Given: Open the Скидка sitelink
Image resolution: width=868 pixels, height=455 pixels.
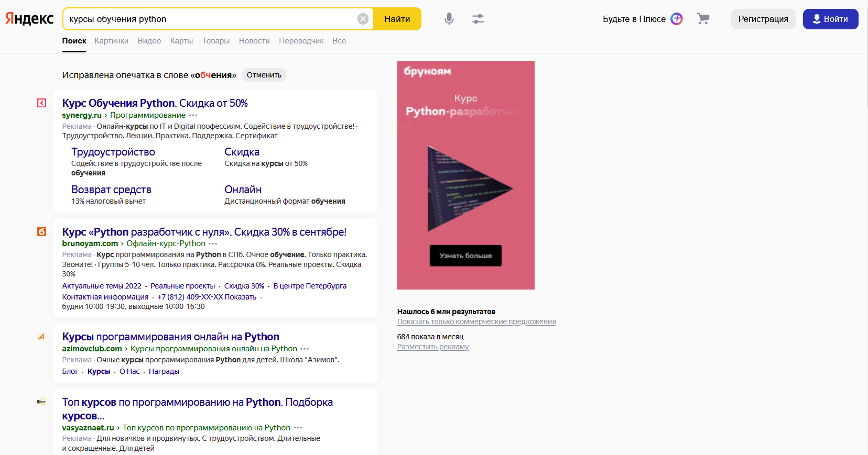Looking at the screenshot, I should [x=242, y=152].
